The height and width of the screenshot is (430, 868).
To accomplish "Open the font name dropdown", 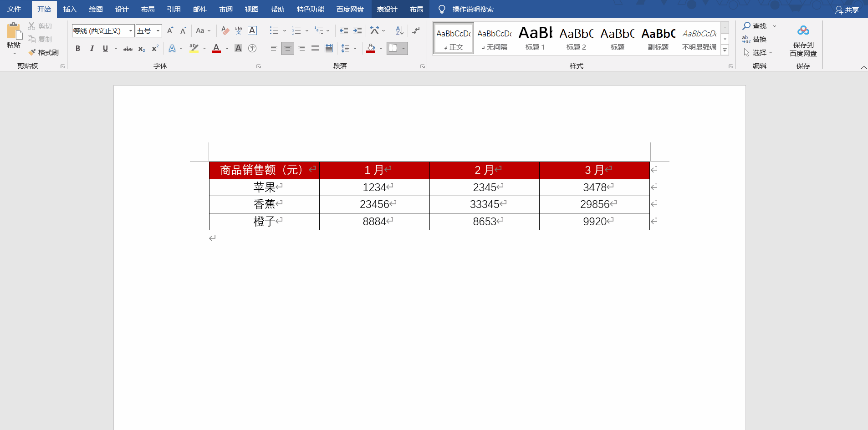I will (131, 30).
